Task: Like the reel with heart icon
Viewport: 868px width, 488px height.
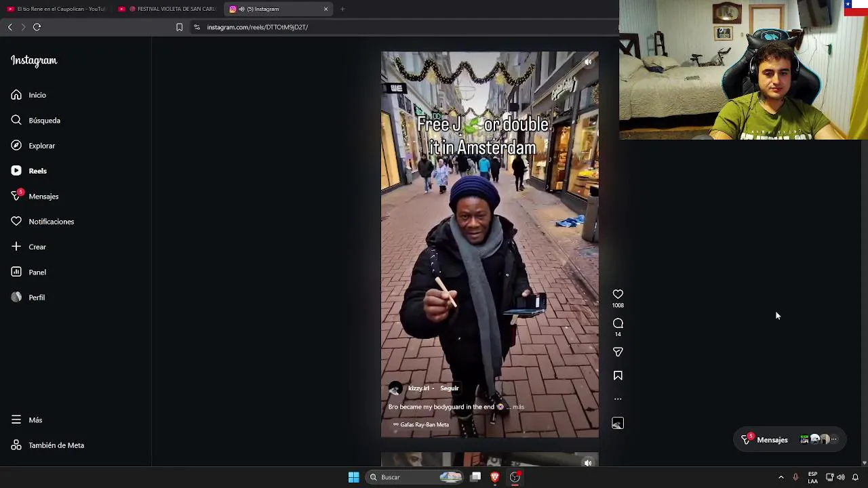Action: click(x=618, y=294)
